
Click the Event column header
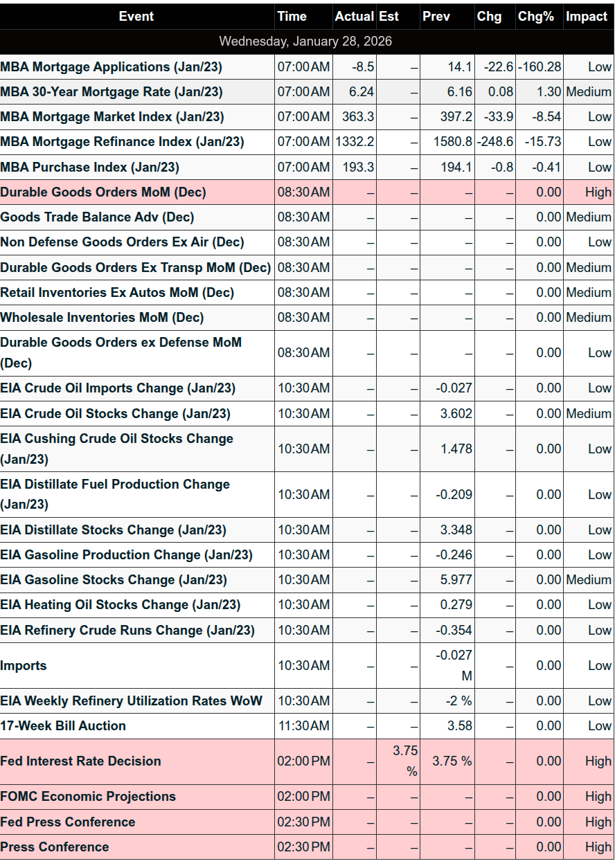136,17
